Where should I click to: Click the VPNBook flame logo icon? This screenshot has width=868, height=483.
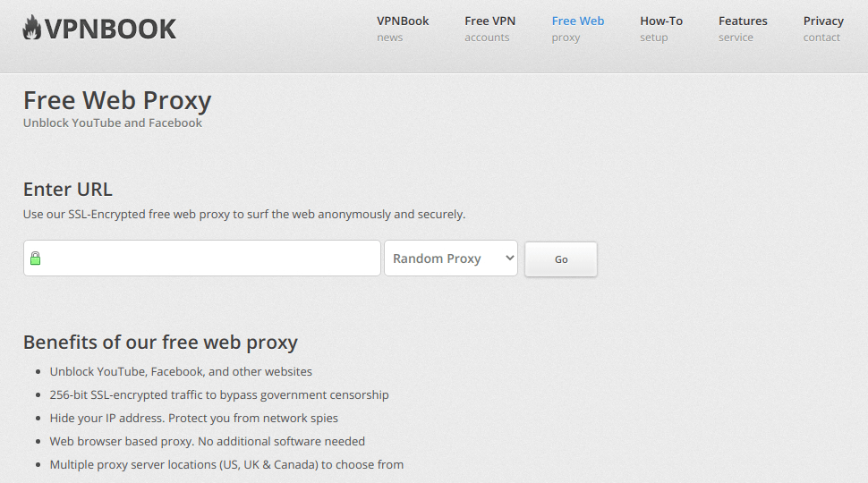(32, 28)
